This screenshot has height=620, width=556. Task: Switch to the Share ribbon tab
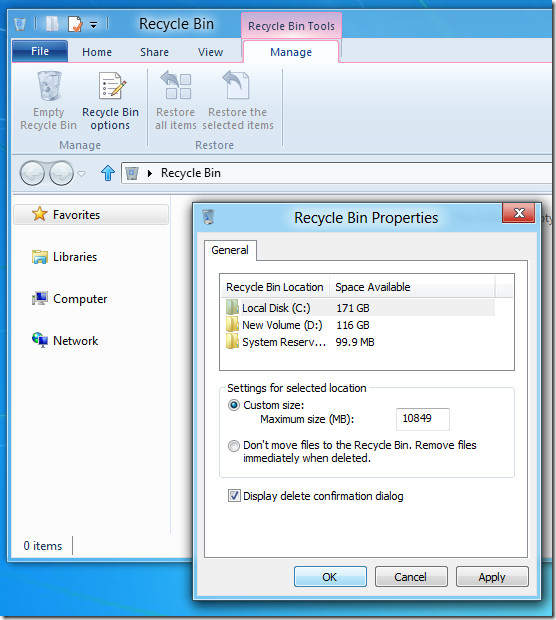coord(154,52)
